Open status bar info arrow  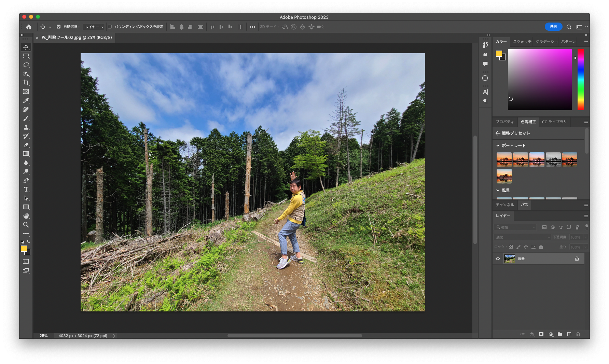click(x=114, y=336)
